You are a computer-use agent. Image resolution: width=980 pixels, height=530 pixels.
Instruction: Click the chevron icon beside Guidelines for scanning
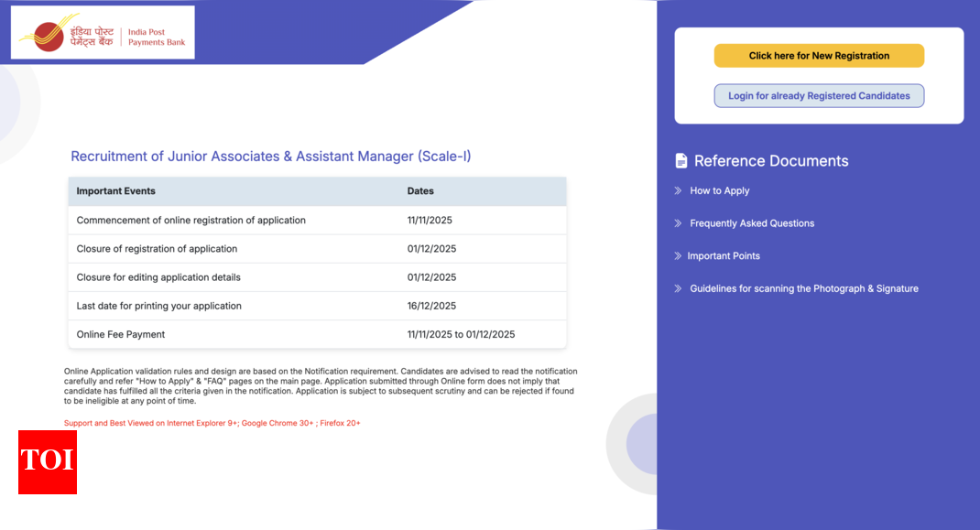678,288
